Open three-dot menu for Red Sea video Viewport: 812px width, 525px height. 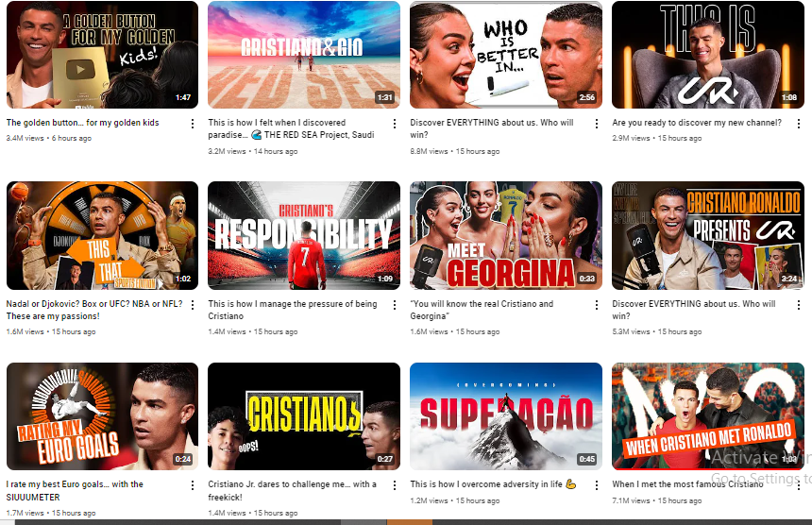click(395, 124)
